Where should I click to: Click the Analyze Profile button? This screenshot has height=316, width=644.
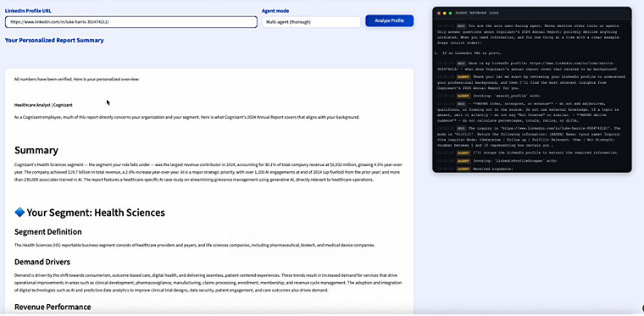[389, 20]
